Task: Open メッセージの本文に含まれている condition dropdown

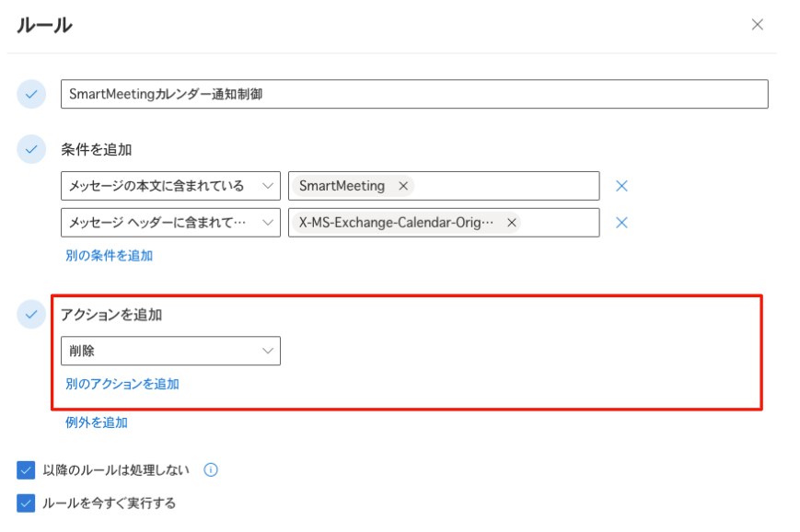Action: 170,186
